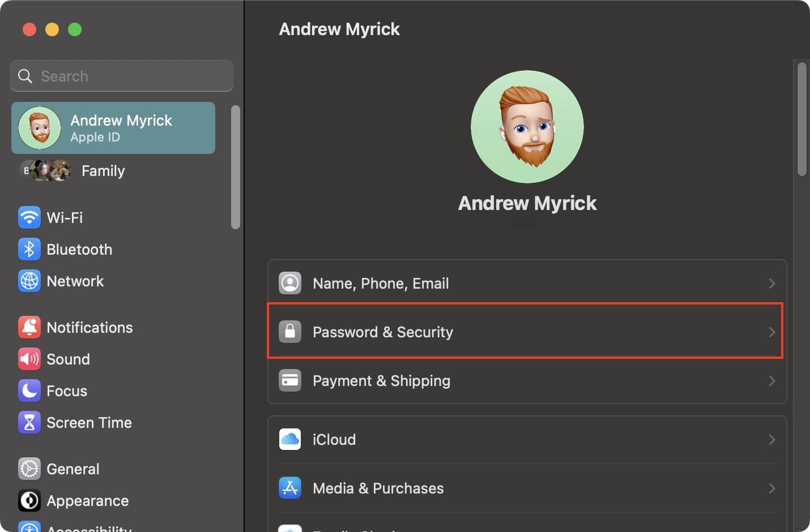Image resolution: width=810 pixels, height=532 pixels.
Task: Select Andrew Myrick Apple ID in sidebar
Action: coord(113,128)
